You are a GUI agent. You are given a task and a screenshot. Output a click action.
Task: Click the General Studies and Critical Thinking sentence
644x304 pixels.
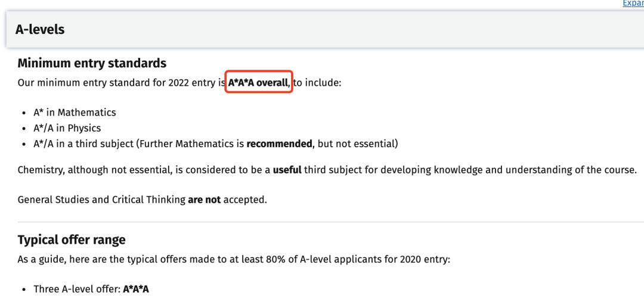tap(142, 200)
